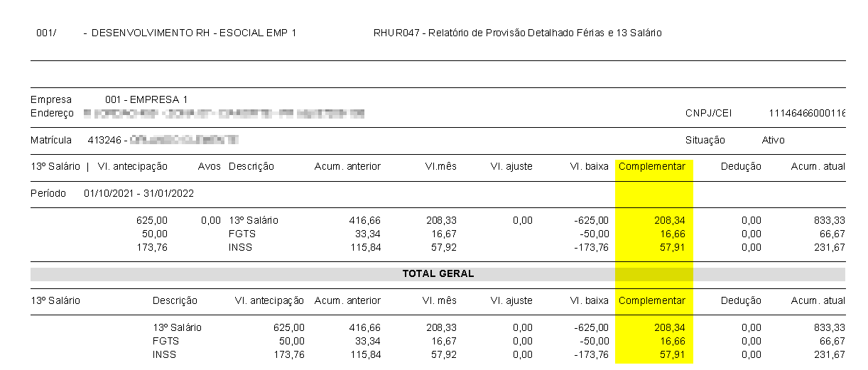Select highlighted 208,34 value above TOTAL GERAL

pyautogui.click(x=670, y=220)
